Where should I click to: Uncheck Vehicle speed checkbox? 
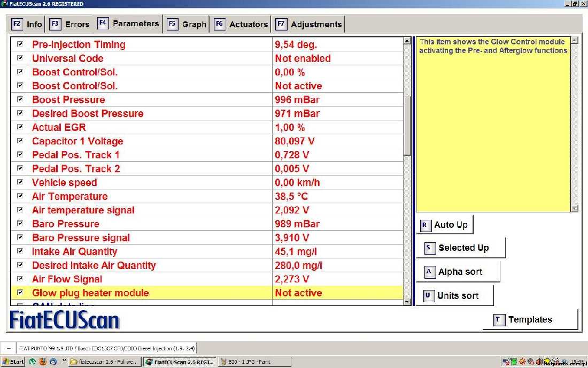(x=20, y=182)
